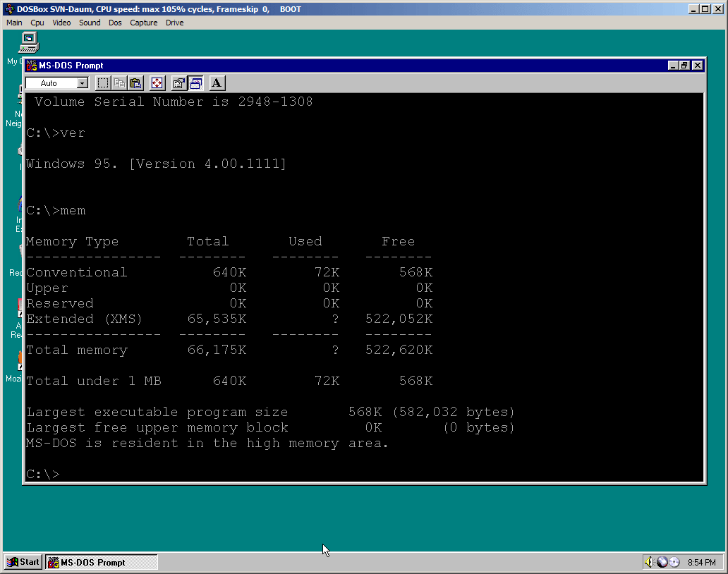Restore down the MS-DOS Prompt window
This screenshot has width=728, height=574.
684,66
